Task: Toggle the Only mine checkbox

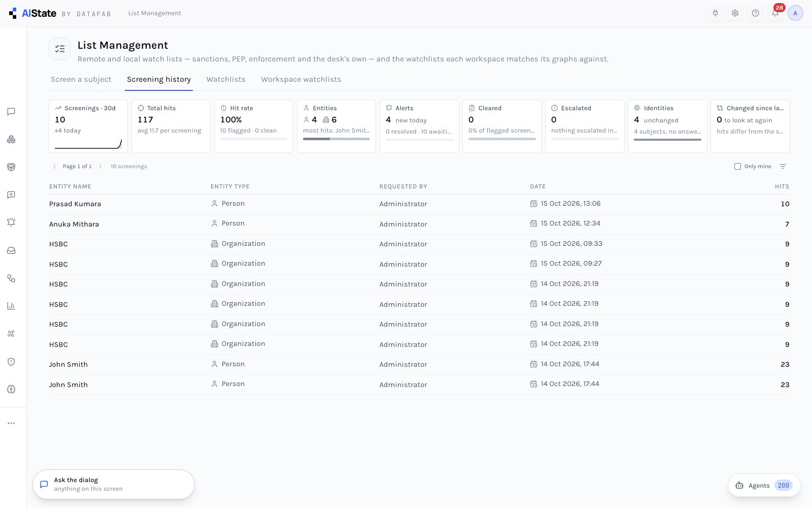Action: [x=737, y=167]
